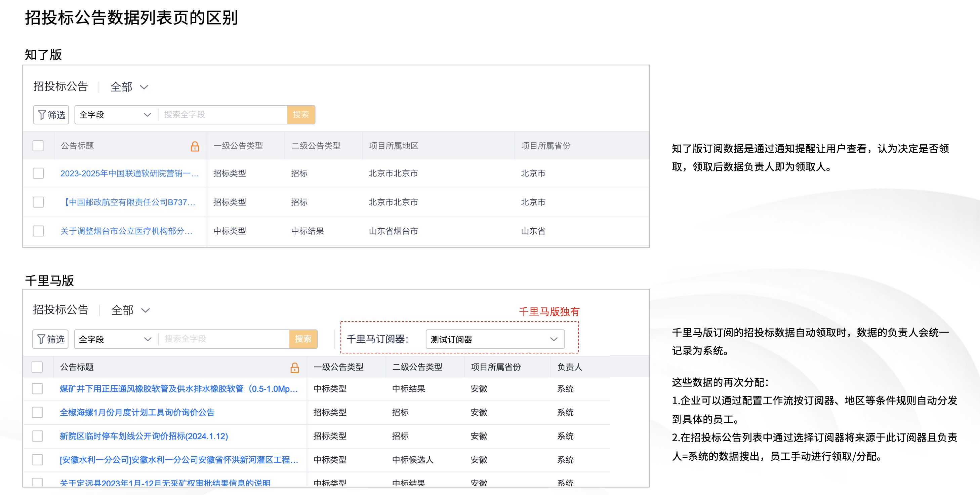Click the lock icon in 千里马版 公告标题 header
The height and width of the screenshot is (495, 980).
(x=294, y=368)
